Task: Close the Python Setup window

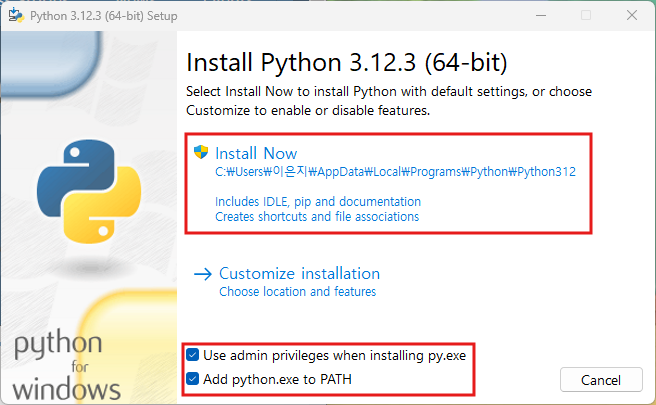Action: pyautogui.click(x=632, y=15)
